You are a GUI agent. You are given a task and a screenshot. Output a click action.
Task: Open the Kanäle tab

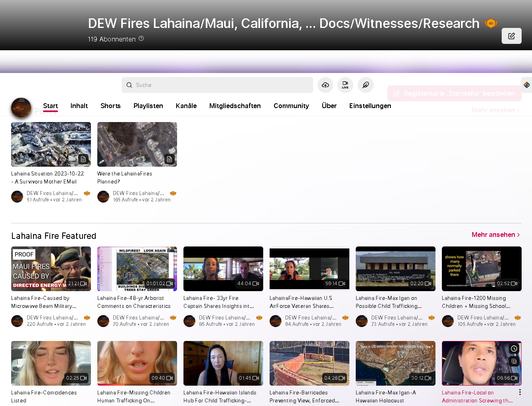(x=186, y=106)
